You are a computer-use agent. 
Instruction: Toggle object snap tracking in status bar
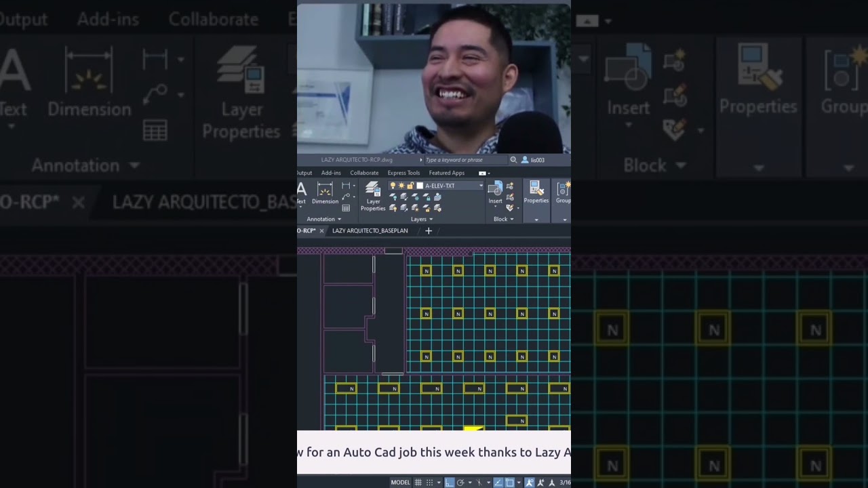tap(498, 483)
